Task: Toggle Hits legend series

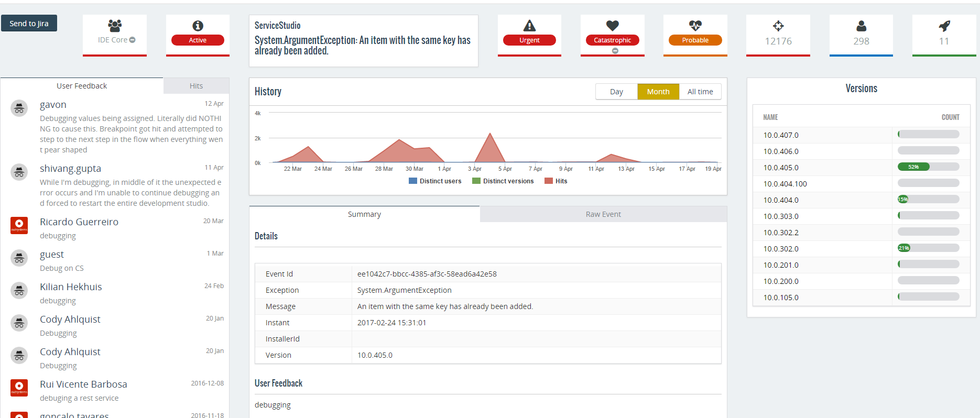Action: tap(556, 181)
